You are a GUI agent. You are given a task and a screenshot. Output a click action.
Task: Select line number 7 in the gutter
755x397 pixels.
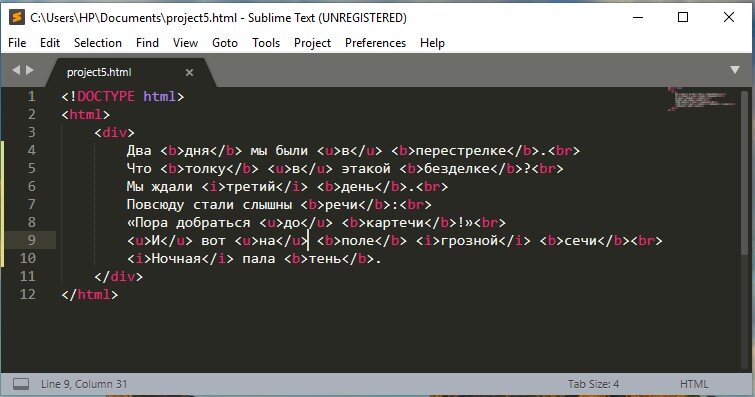31,204
